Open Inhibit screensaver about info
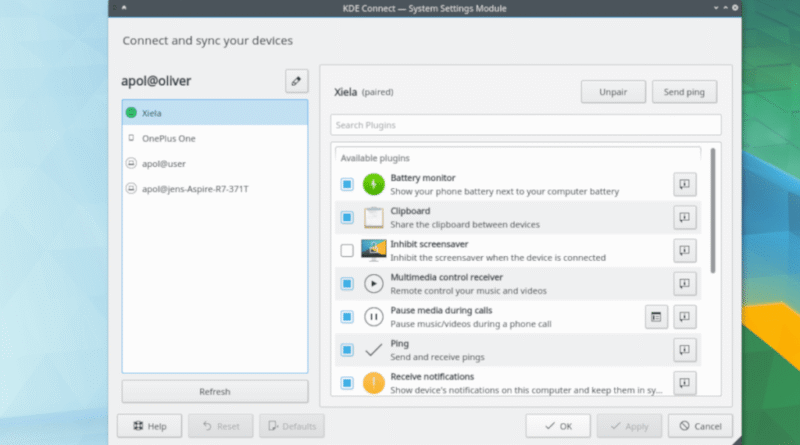Screen dimensions: 800x445 (685, 251)
